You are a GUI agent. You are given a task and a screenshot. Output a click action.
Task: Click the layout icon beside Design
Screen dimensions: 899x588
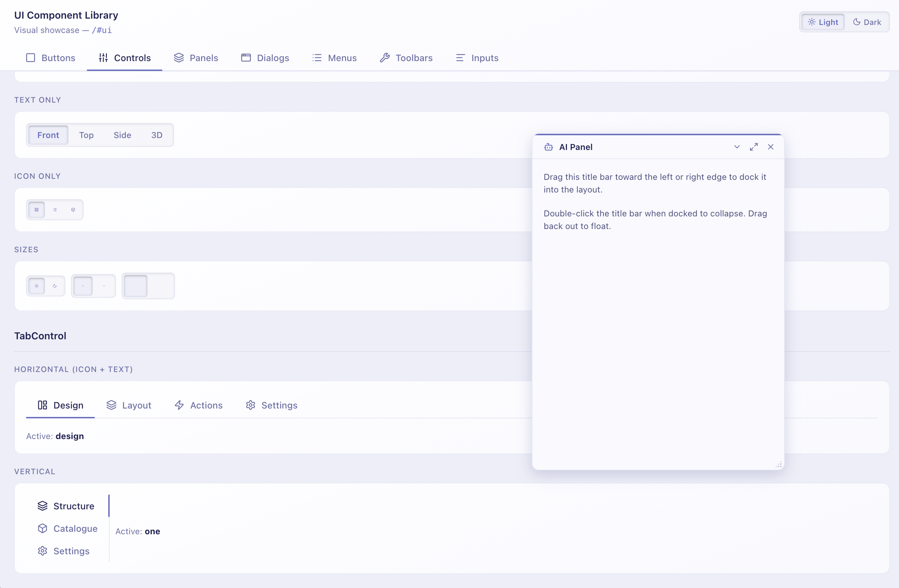(42, 405)
